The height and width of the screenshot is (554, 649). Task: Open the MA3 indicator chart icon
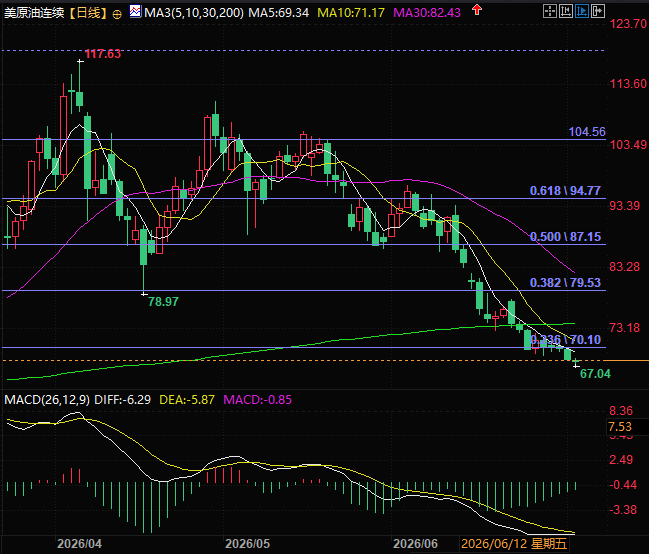point(135,12)
